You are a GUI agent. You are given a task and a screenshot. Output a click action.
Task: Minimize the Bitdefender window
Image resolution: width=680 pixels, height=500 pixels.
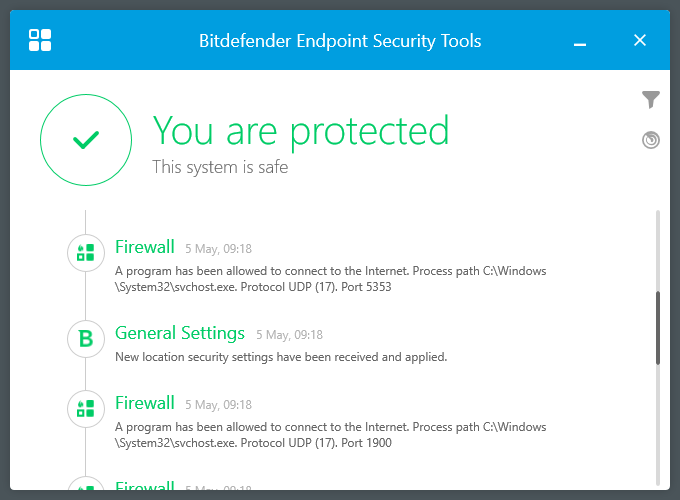coord(579,41)
